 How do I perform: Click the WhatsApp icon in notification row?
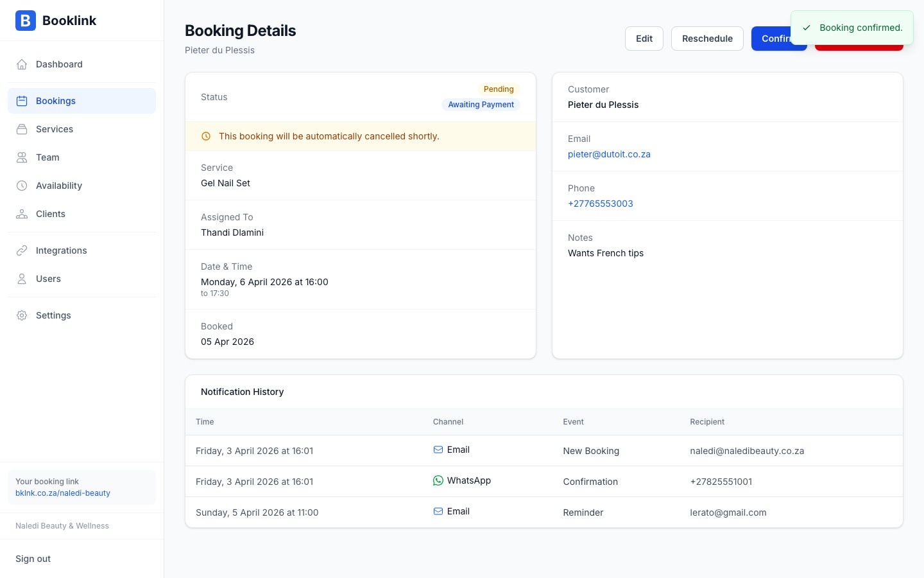(x=438, y=480)
